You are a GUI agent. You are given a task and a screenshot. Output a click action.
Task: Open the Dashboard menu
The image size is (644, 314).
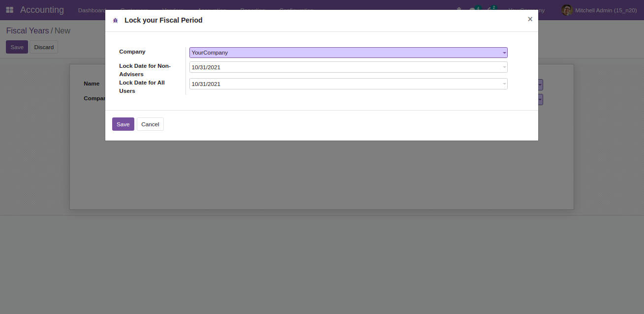point(92,10)
